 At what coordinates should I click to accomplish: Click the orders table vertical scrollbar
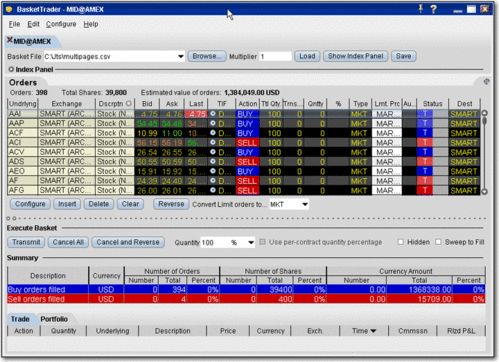point(485,152)
